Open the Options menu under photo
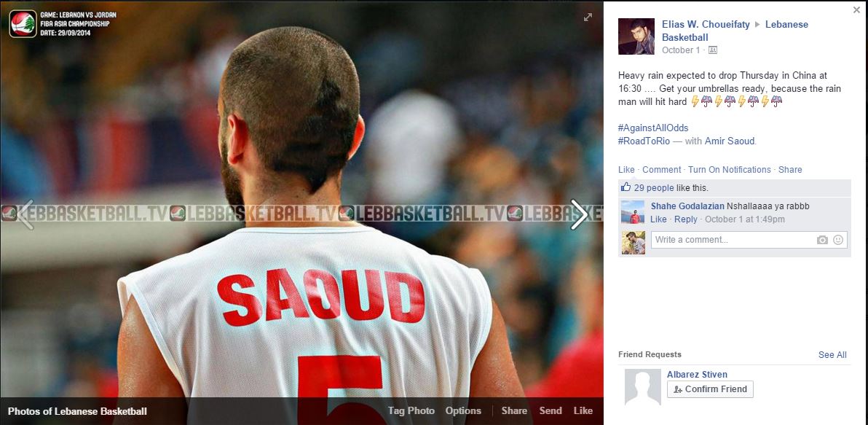 463,410
